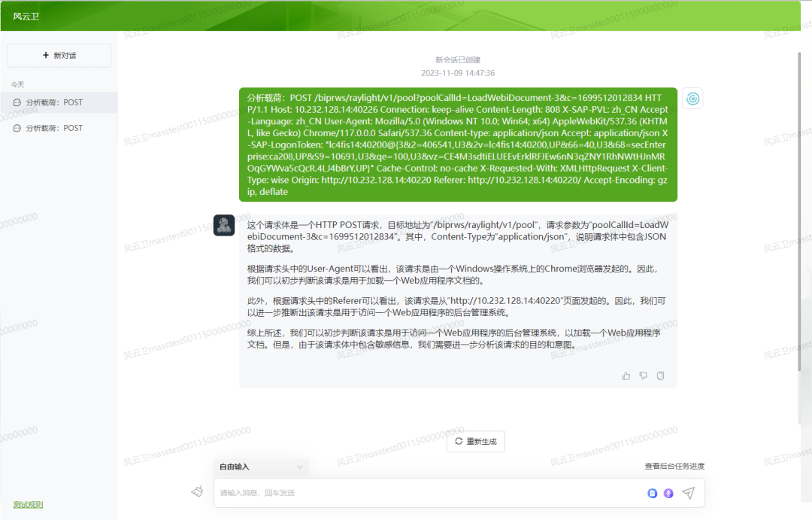Click the response paragraph starting 综上所述
This screenshot has height=520, width=812.
453,339
